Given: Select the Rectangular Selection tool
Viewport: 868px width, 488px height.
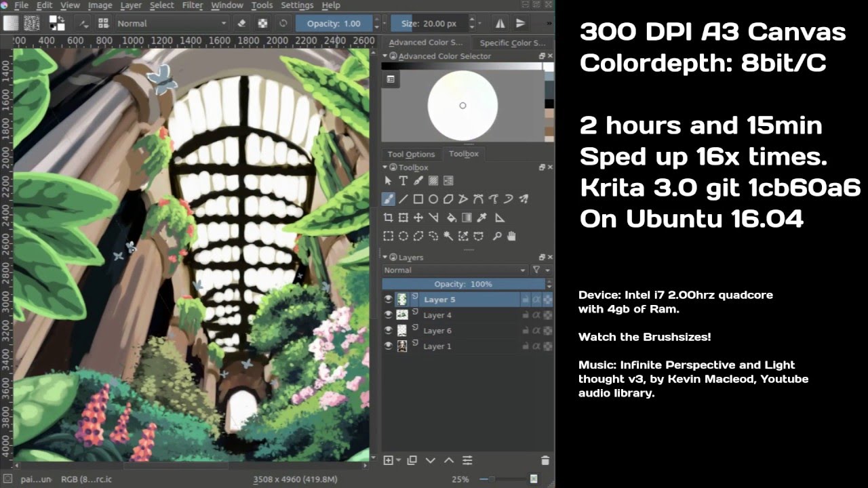Looking at the screenshot, I should [388, 236].
